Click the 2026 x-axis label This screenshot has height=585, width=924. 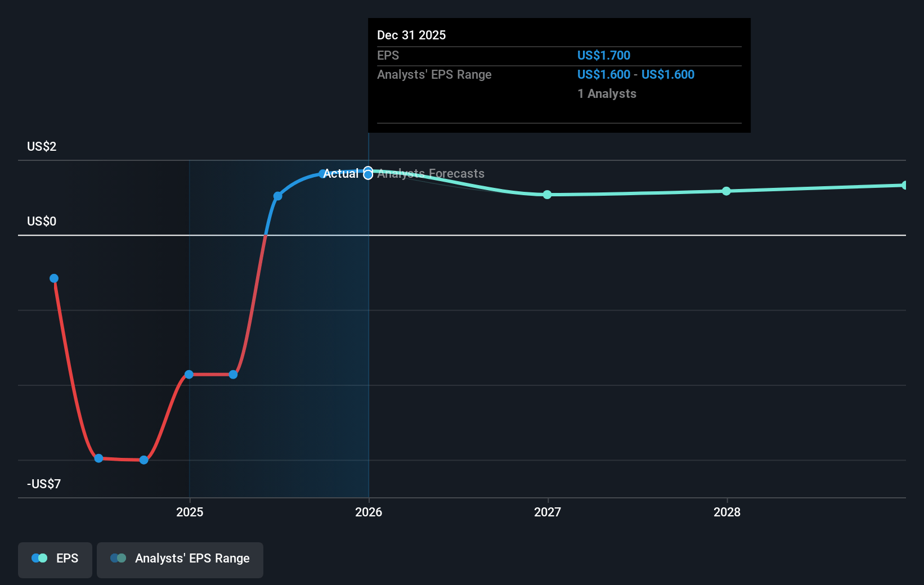[369, 512]
